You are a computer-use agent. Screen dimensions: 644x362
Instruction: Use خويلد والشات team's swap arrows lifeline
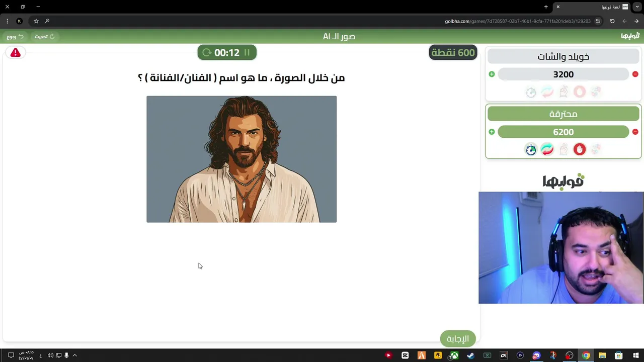(547, 92)
